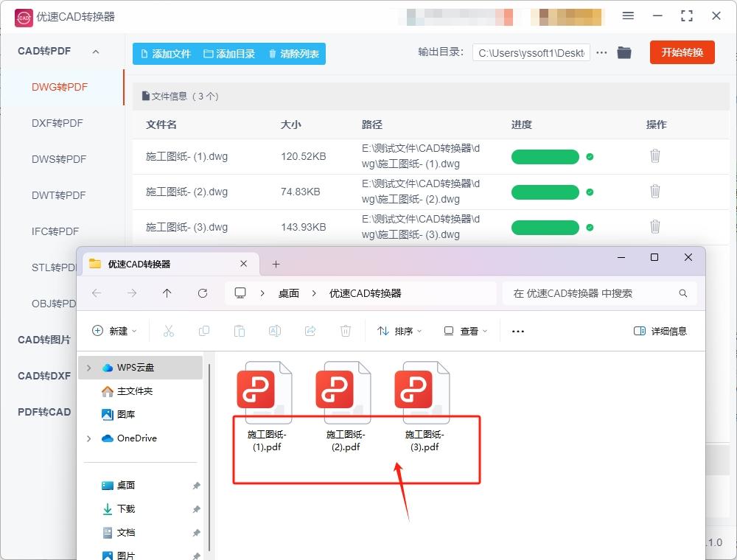Open output folder via the folder icon
The width and height of the screenshot is (737, 560).
click(x=624, y=52)
